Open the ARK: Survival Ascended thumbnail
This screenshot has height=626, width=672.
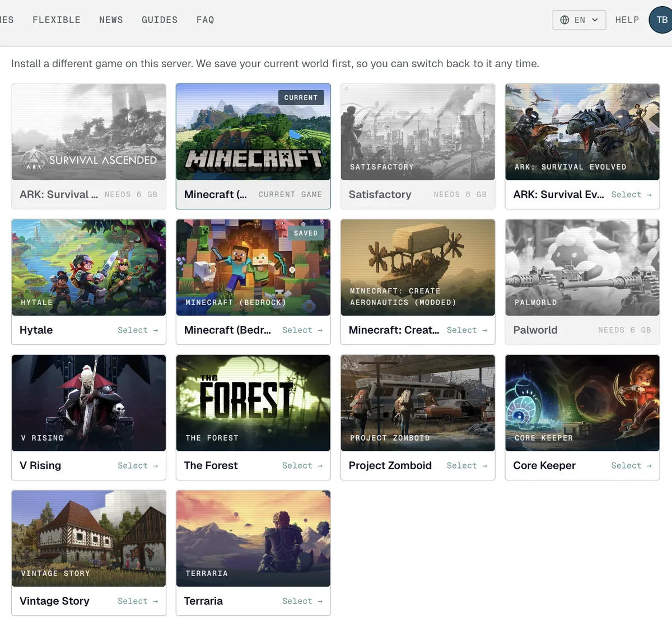pyautogui.click(x=88, y=132)
